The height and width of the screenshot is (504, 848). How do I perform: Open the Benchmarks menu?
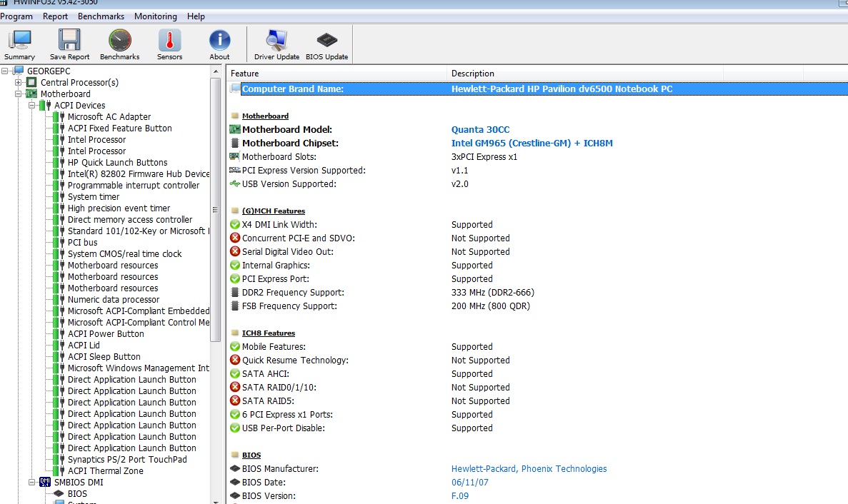(101, 16)
